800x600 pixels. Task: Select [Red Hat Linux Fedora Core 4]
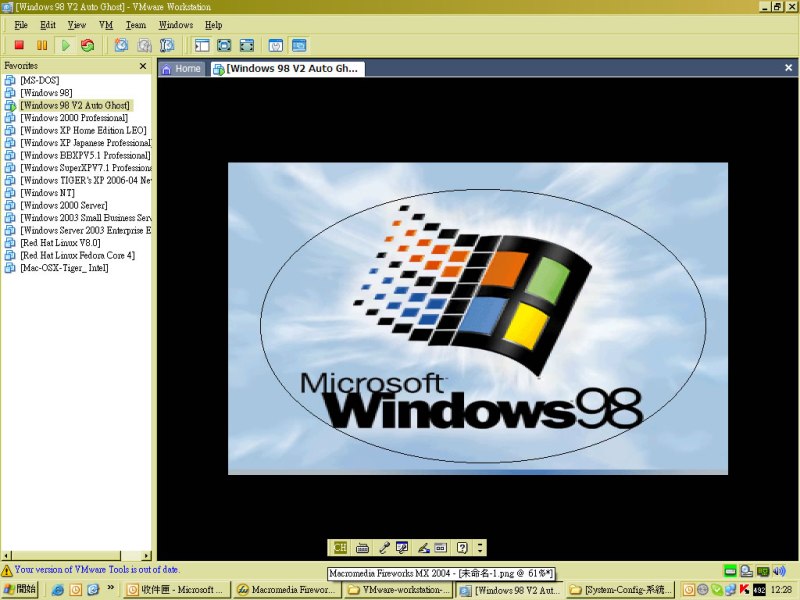[x=78, y=256]
